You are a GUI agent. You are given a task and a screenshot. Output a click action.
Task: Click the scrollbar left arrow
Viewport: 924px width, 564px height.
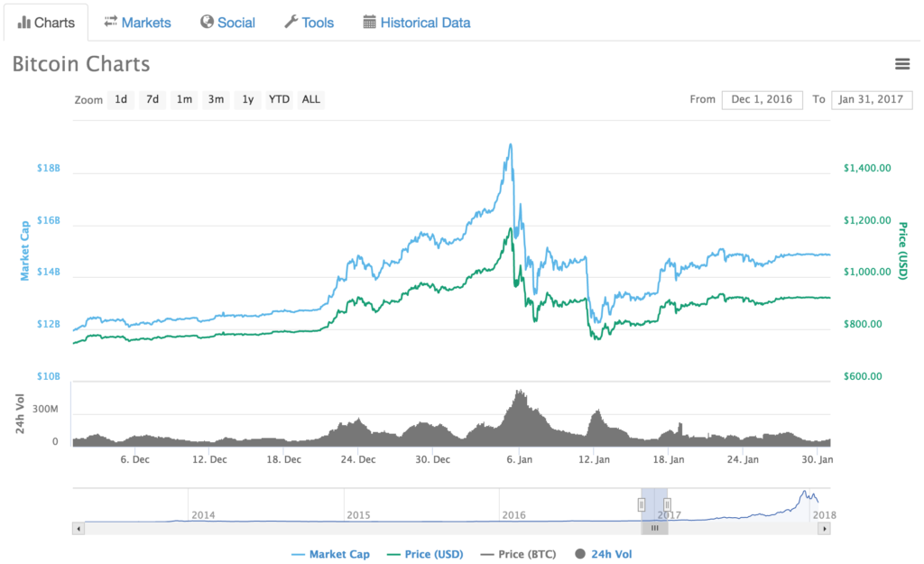[79, 529]
